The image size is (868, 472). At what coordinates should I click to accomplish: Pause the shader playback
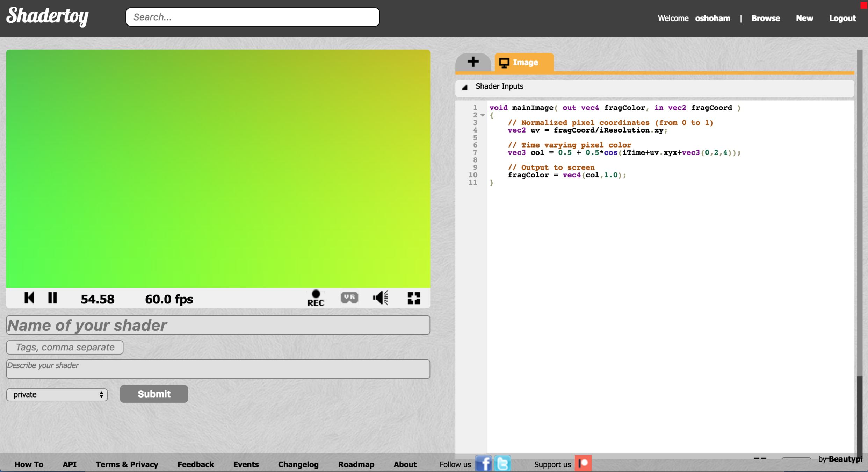pyautogui.click(x=52, y=298)
